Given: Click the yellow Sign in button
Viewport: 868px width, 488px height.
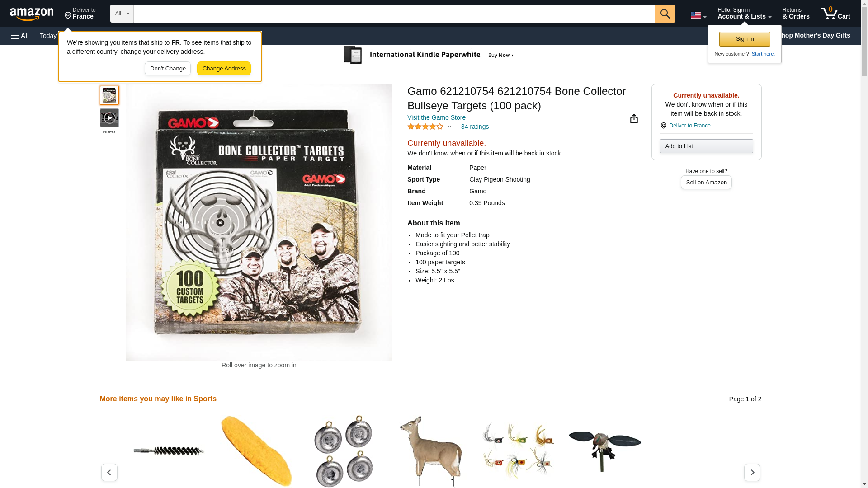Looking at the screenshot, I should coord(745,39).
